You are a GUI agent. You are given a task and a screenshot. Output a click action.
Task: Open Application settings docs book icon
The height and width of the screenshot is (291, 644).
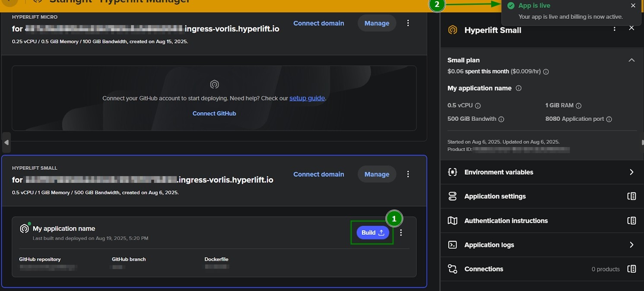click(x=631, y=196)
